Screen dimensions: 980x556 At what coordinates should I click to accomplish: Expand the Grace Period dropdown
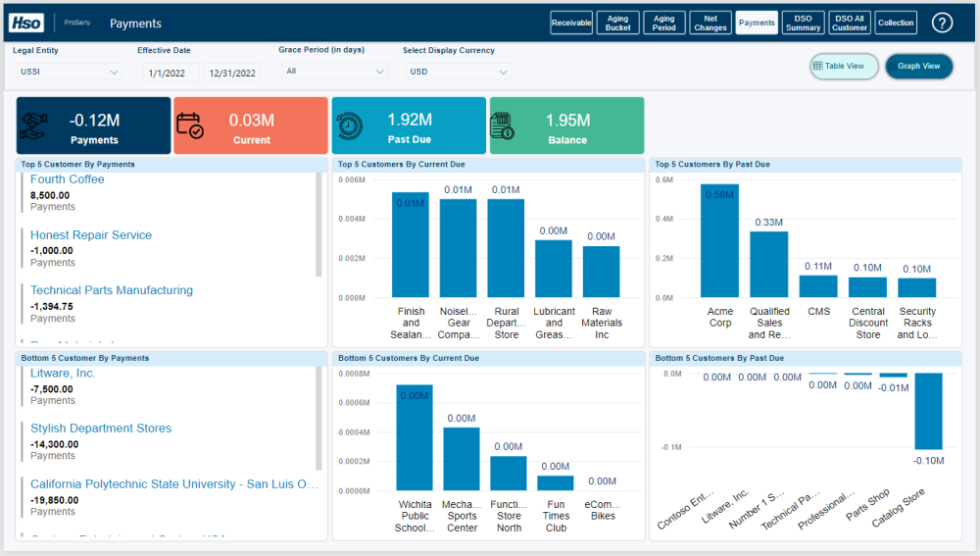pyautogui.click(x=335, y=72)
